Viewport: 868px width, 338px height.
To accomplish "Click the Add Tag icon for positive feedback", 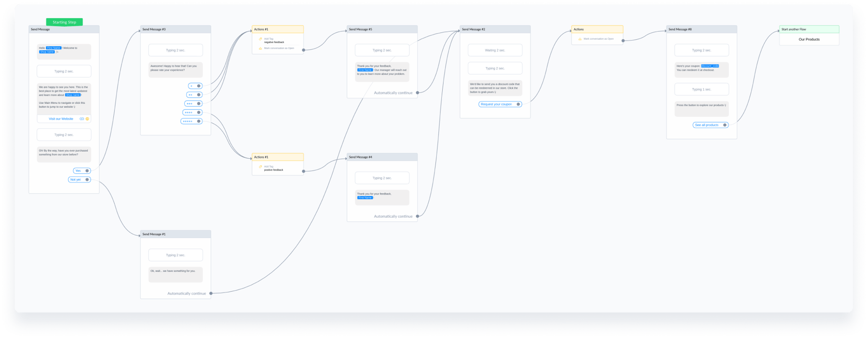I will tap(260, 167).
